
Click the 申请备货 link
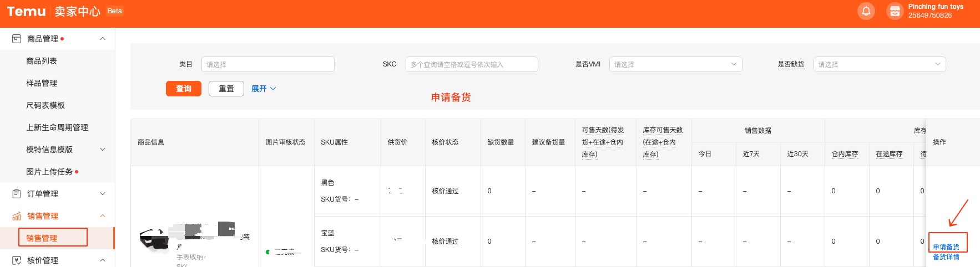tap(946, 247)
